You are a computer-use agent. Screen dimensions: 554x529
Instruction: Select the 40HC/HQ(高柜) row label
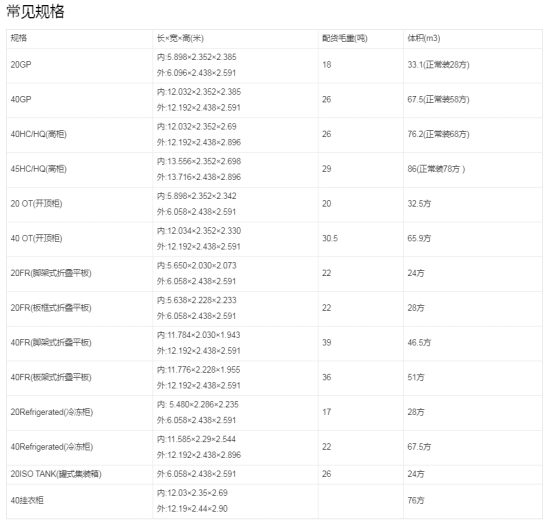pos(39,134)
